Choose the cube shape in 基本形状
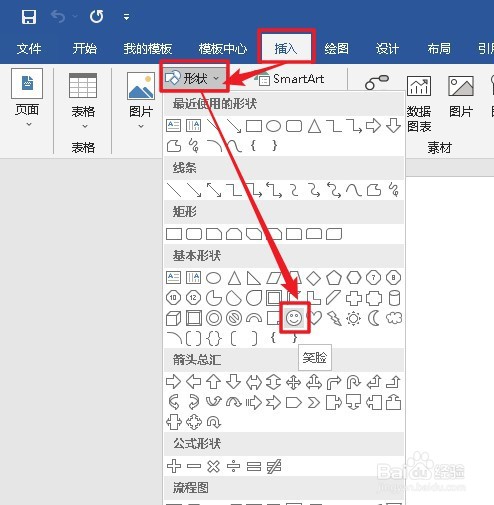The image size is (494, 505). coord(174,318)
